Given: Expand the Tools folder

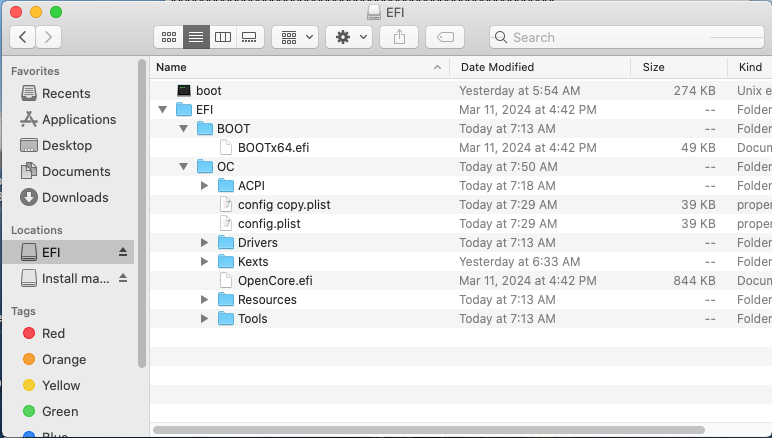Looking at the screenshot, I should point(205,318).
